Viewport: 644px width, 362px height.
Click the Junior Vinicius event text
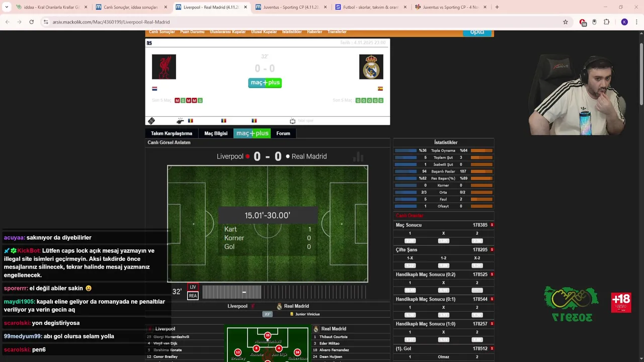coord(307,314)
